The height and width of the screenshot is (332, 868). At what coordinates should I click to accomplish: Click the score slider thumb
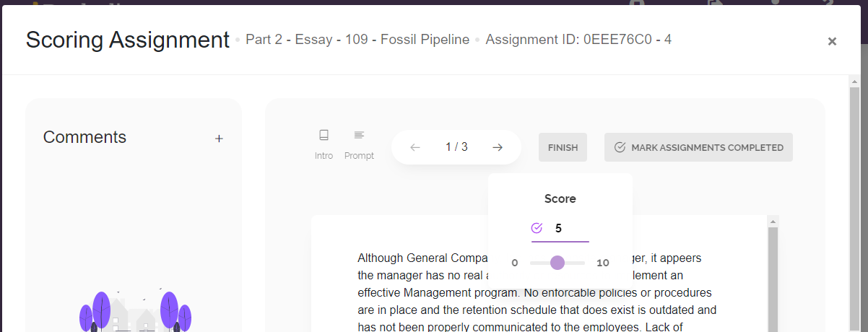pyautogui.click(x=557, y=263)
